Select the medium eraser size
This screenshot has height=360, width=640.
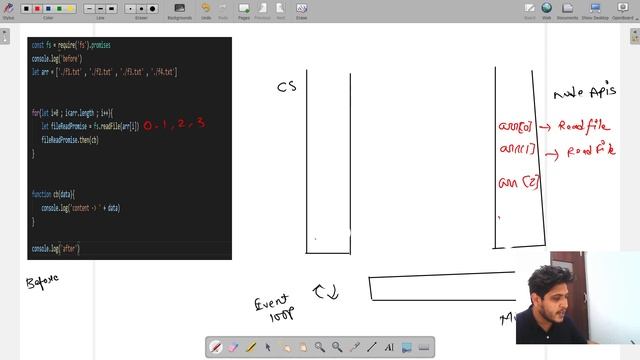click(x=141, y=9)
